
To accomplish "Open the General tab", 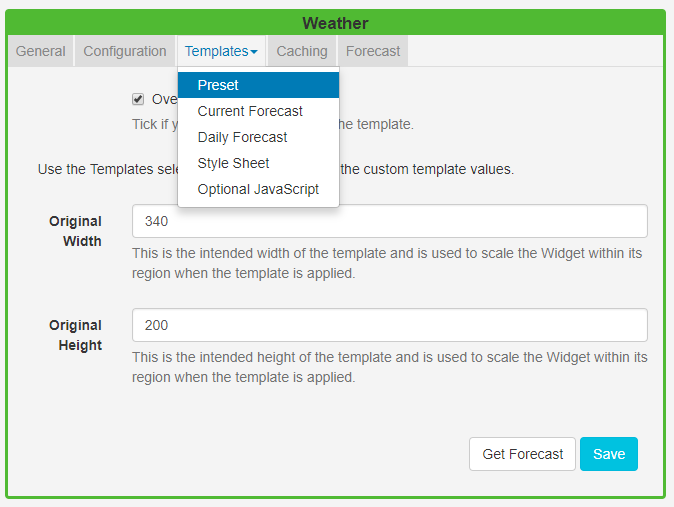I will (x=41, y=51).
